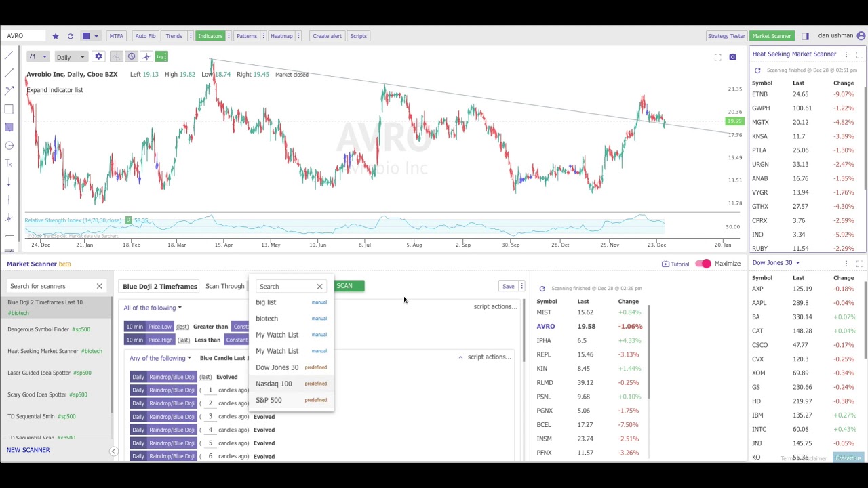Screen dimensions: 868x488
Task: Open chart settings gear icon
Action: (x=98, y=57)
